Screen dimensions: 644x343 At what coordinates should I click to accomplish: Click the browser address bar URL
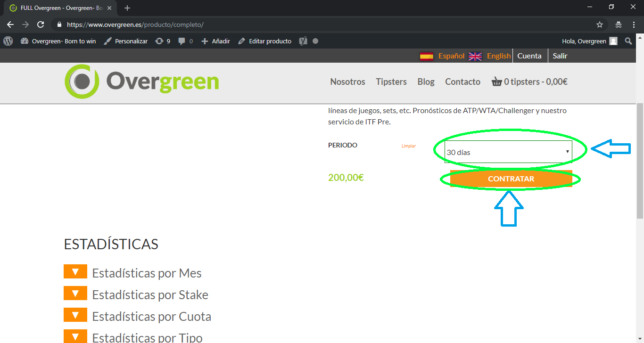click(x=135, y=24)
